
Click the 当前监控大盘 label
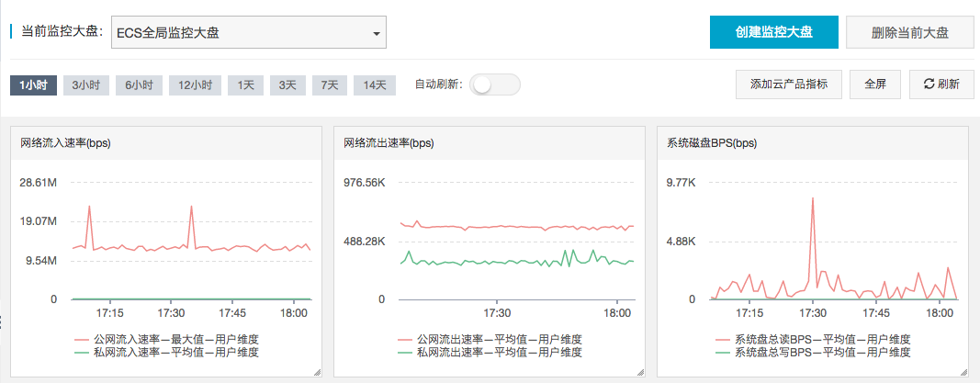pyautogui.click(x=62, y=32)
